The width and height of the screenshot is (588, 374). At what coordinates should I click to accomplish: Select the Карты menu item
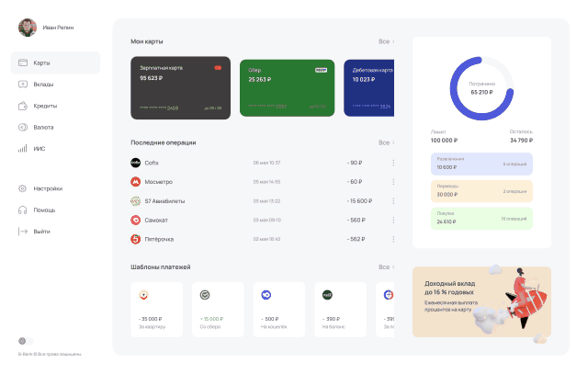pos(55,62)
